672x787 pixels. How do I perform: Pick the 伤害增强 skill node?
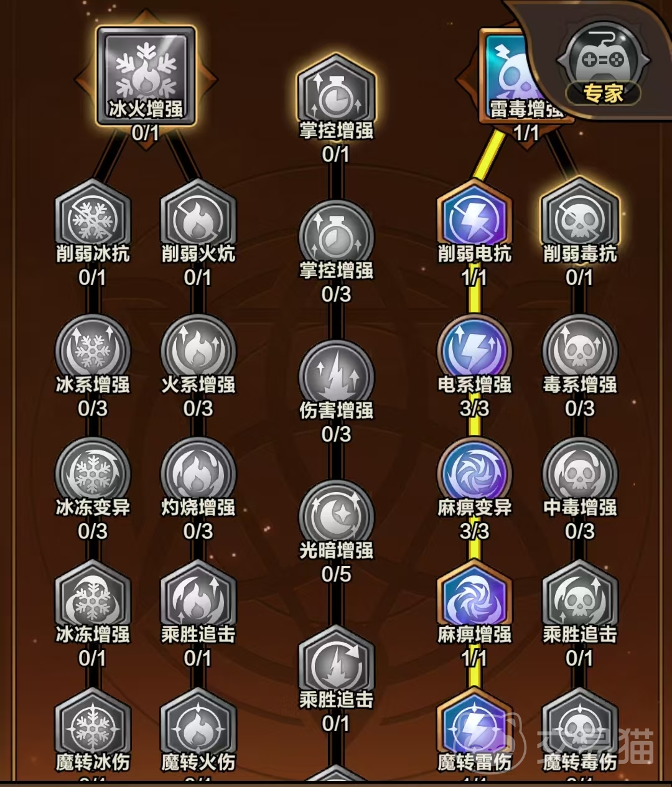(336, 377)
